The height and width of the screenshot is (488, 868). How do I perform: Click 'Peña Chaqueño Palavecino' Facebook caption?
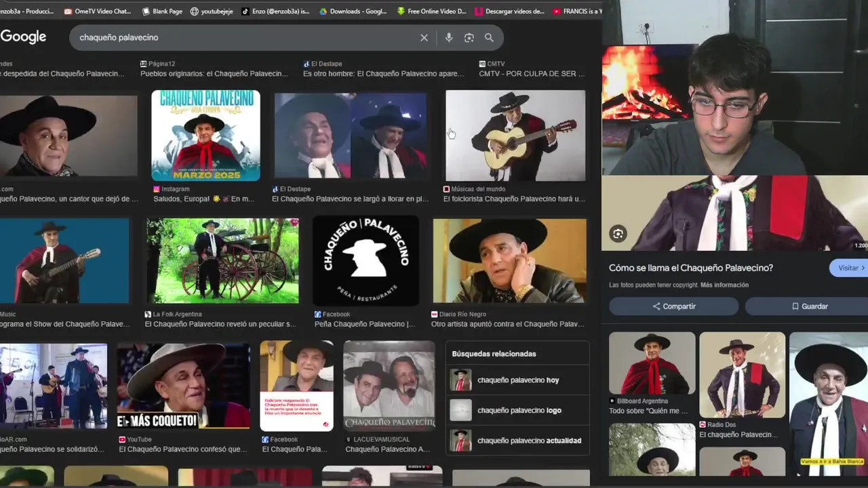pos(365,325)
